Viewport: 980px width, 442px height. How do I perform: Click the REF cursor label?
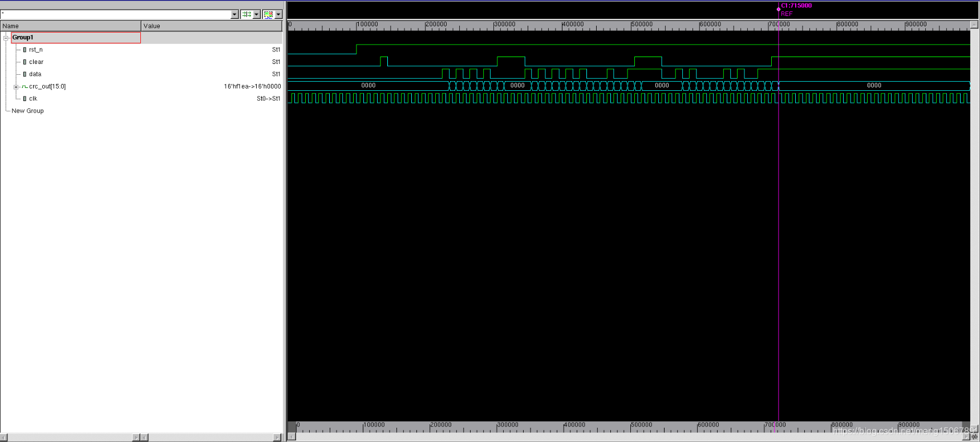(x=787, y=14)
